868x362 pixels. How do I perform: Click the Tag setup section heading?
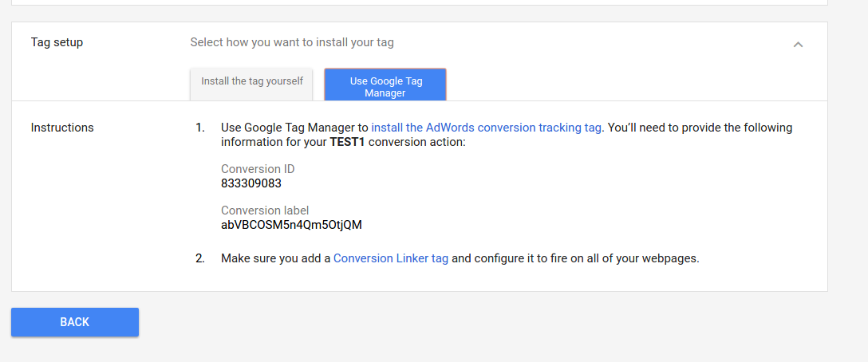[57, 42]
